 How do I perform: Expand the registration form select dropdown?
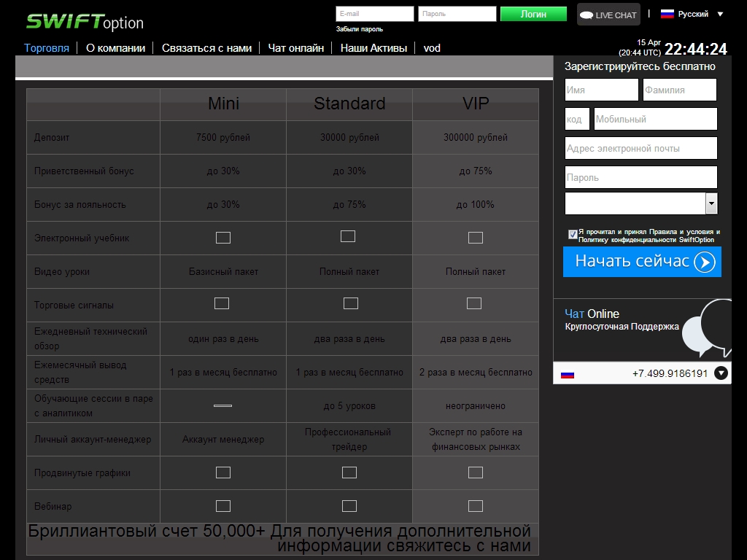(711, 203)
